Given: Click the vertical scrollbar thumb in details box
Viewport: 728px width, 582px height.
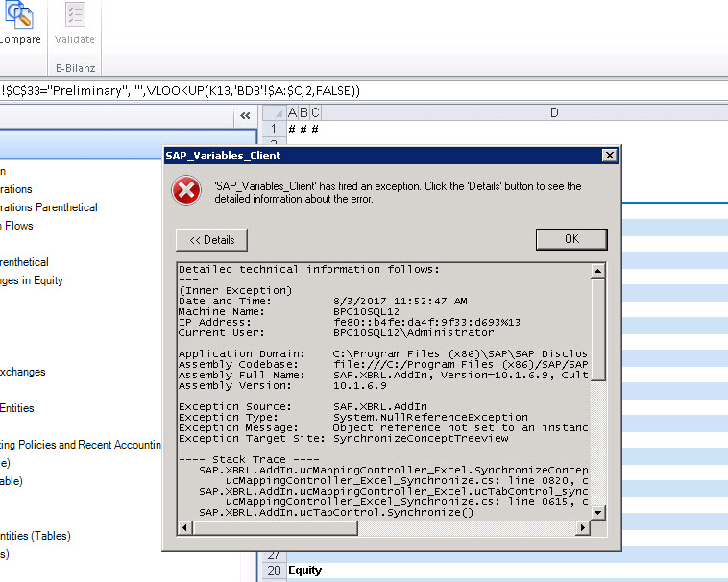Looking at the screenshot, I should pyautogui.click(x=597, y=329).
